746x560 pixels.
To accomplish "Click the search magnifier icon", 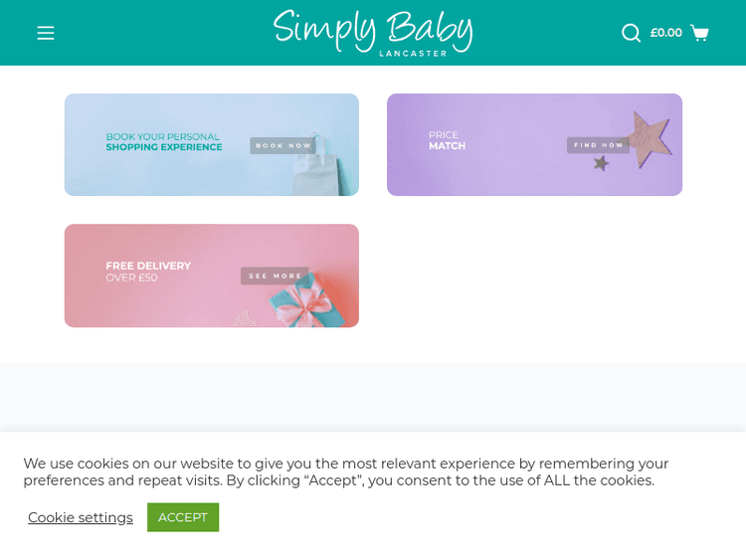I will (x=631, y=33).
